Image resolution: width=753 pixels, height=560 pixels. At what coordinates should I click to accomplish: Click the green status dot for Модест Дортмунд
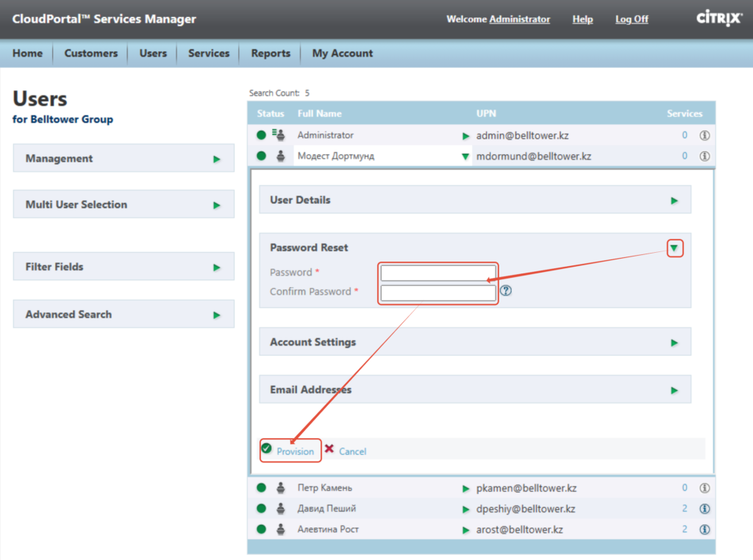click(x=261, y=156)
